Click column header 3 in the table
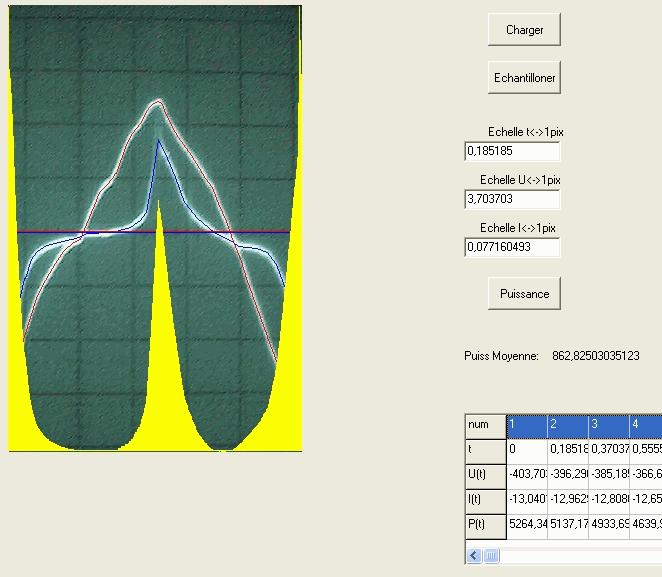 [x=608, y=425]
